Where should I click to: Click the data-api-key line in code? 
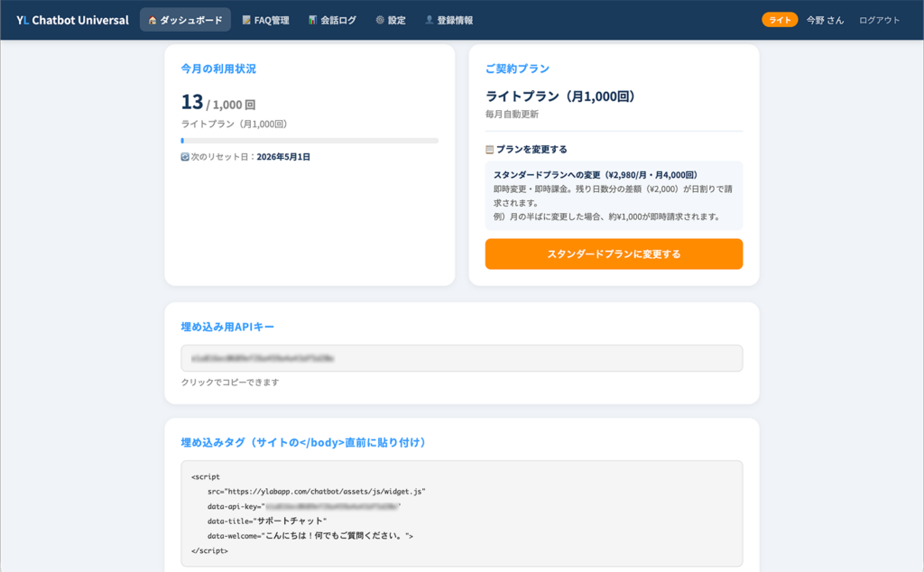[304, 506]
